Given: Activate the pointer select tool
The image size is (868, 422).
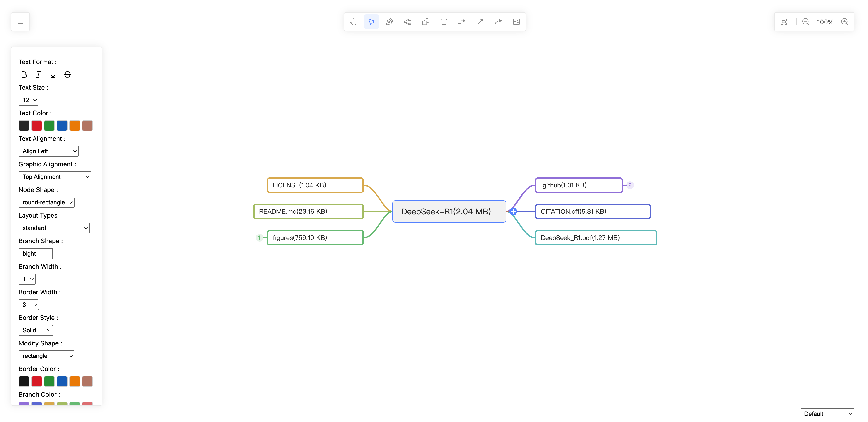Looking at the screenshot, I should (371, 22).
